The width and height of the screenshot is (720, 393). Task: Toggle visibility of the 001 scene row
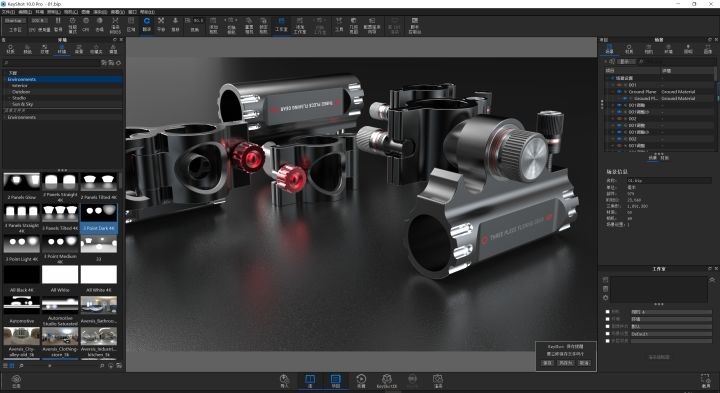coord(619,85)
